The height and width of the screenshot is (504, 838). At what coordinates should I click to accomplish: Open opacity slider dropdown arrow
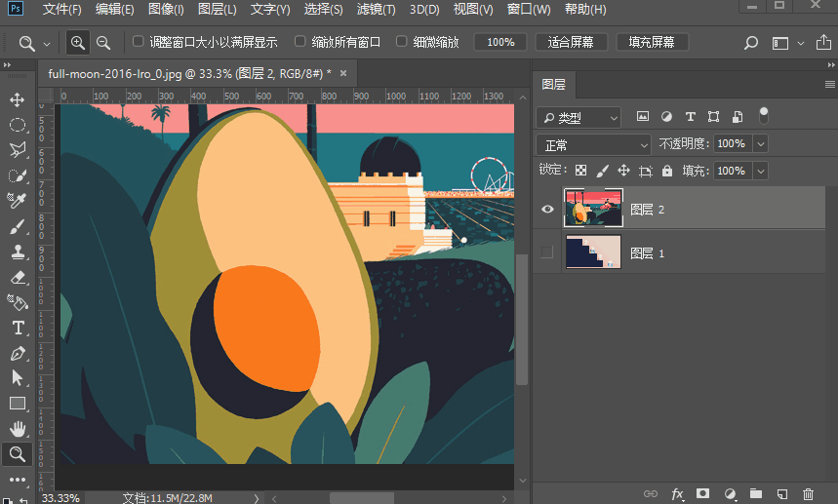761,143
